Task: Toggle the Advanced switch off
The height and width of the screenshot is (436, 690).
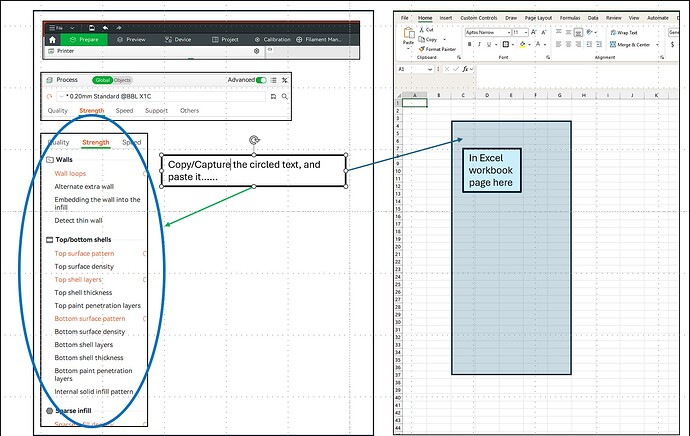Action: [x=261, y=80]
